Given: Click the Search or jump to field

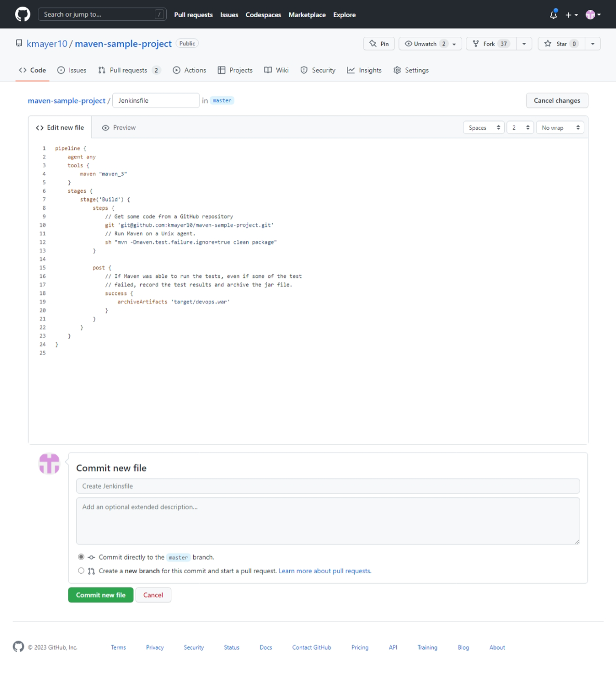Looking at the screenshot, I should point(102,14).
